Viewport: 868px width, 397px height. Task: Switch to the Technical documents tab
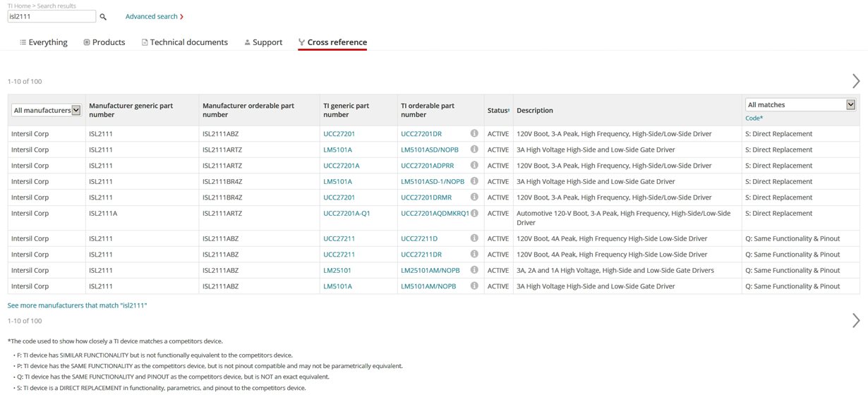click(x=185, y=42)
